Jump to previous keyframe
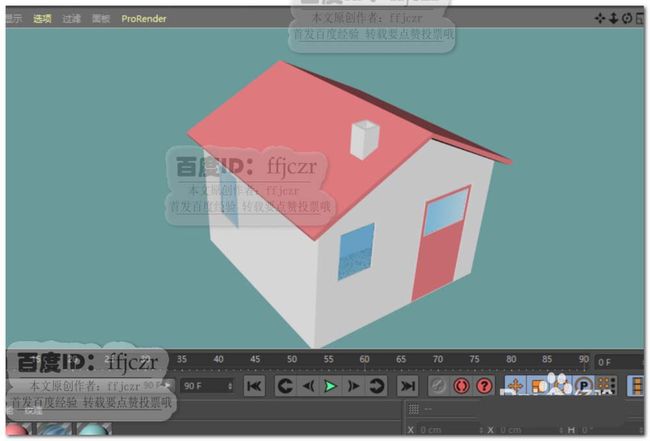 [285, 386]
